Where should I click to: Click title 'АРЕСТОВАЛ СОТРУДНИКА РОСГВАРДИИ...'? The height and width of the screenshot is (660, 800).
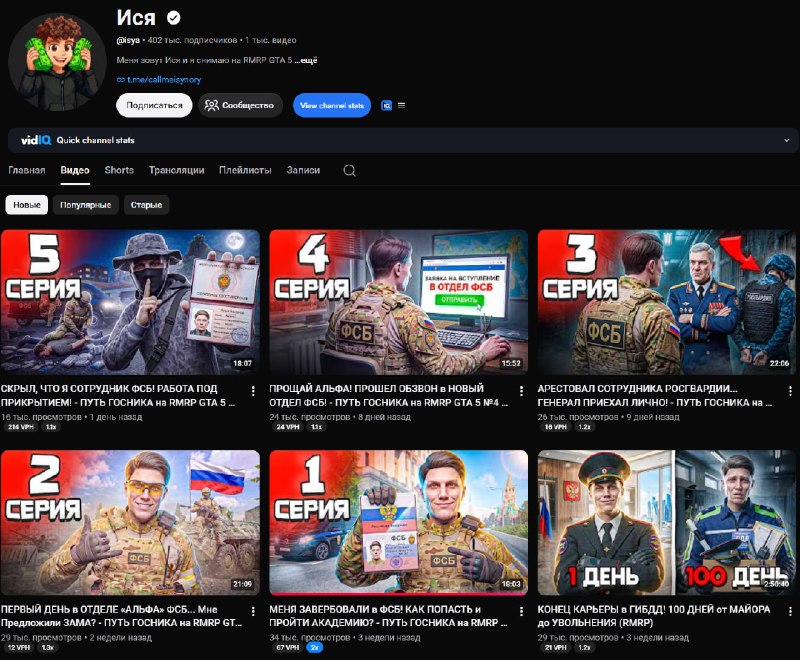point(655,395)
